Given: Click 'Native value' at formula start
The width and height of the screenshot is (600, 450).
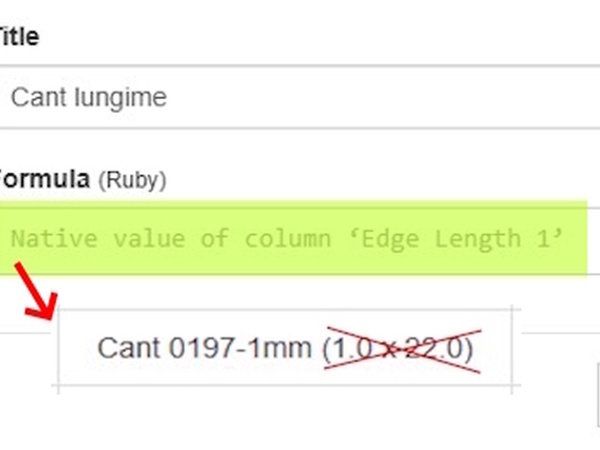Looking at the screenshot, I should click(81, 239).
